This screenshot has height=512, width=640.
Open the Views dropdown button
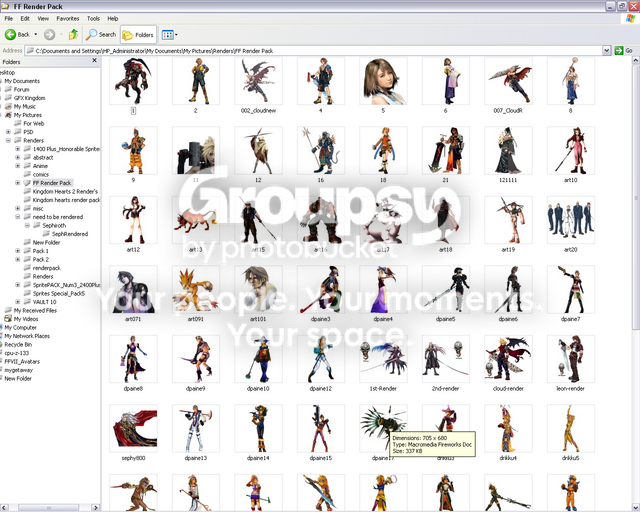pos(169,35)
